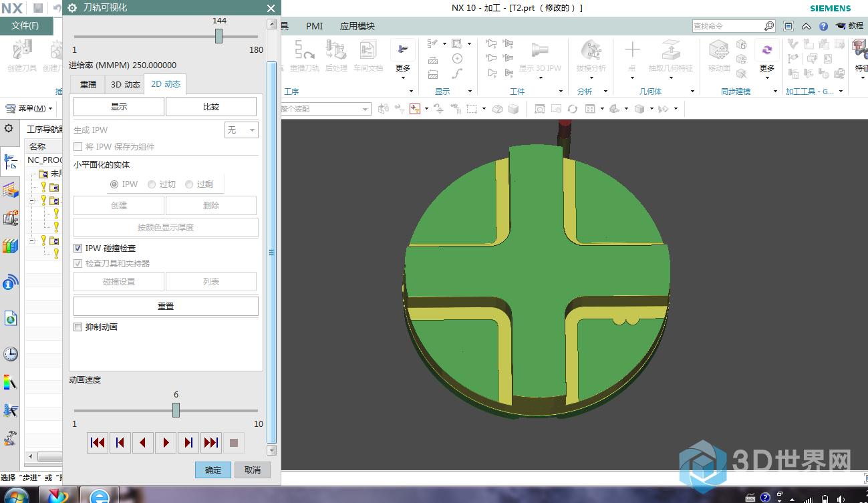Click the blue Help question mark icon
Image resolution: width=868 pixels, height=503 pixels.
pos(823,26)
